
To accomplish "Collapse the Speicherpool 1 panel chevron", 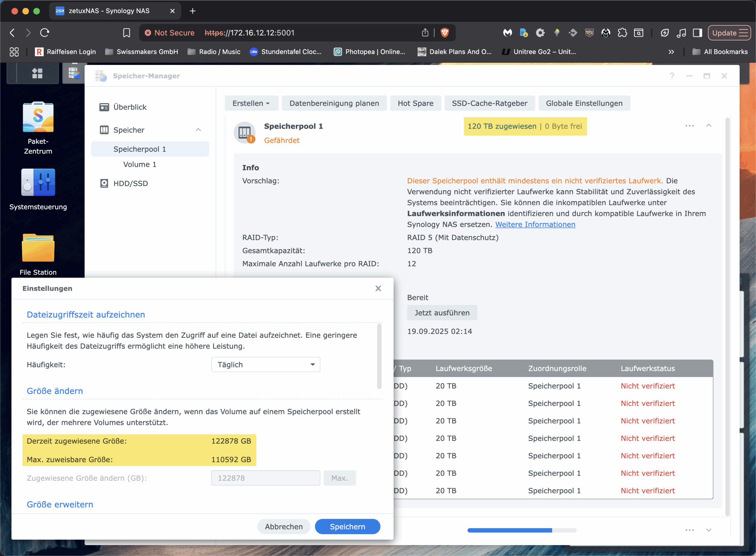I will [708, 126].
